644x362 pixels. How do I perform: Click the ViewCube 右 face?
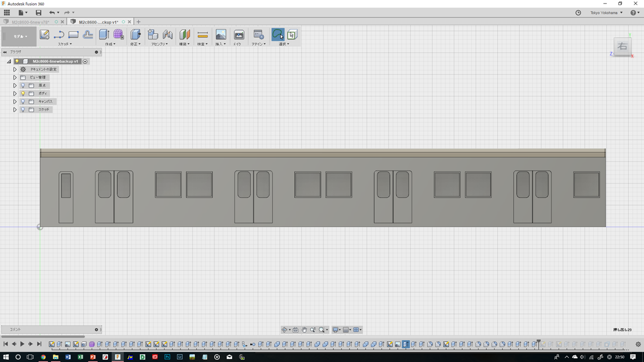click(623, 47)
